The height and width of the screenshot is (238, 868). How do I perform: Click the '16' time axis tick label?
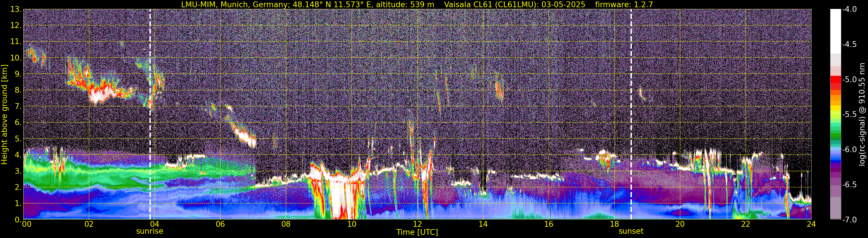tap(548, 224)
